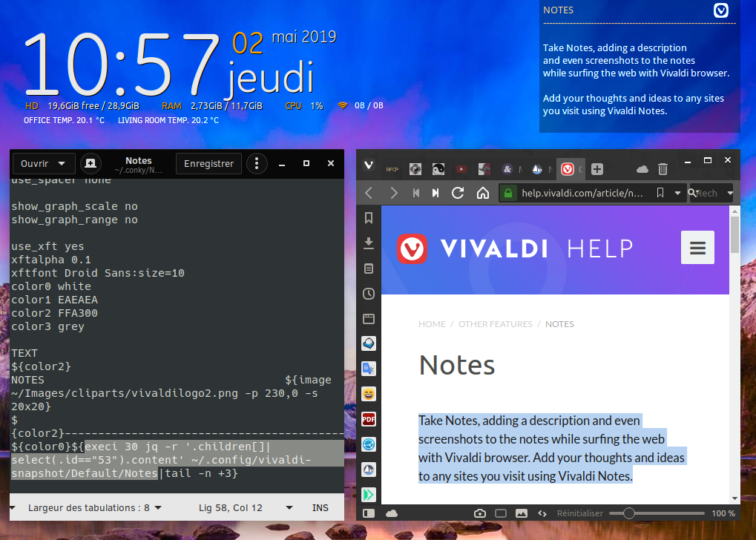Expand the address bar typed history dropdown

677,193
